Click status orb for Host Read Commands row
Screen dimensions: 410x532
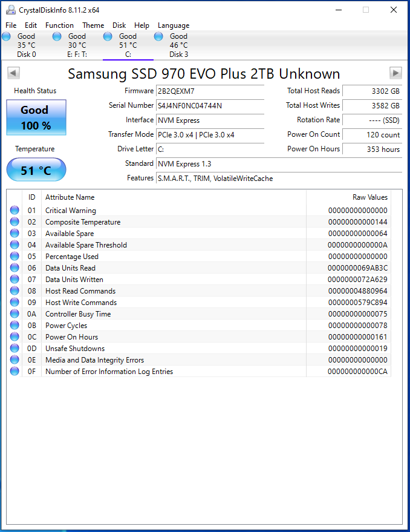(15, 291)
